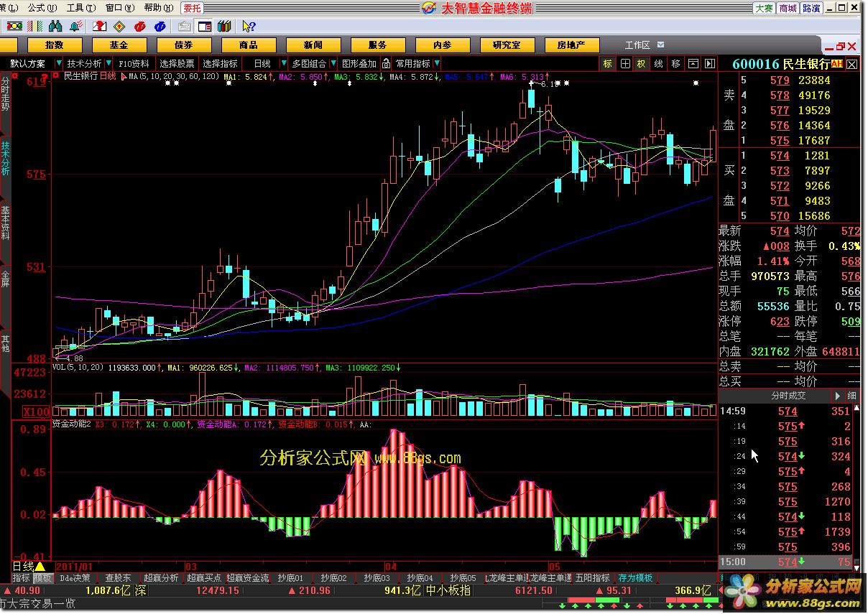The image size is (868, 614).
Task: Expand the 技术分析 dropdown arrow
Action: (108, 64)
